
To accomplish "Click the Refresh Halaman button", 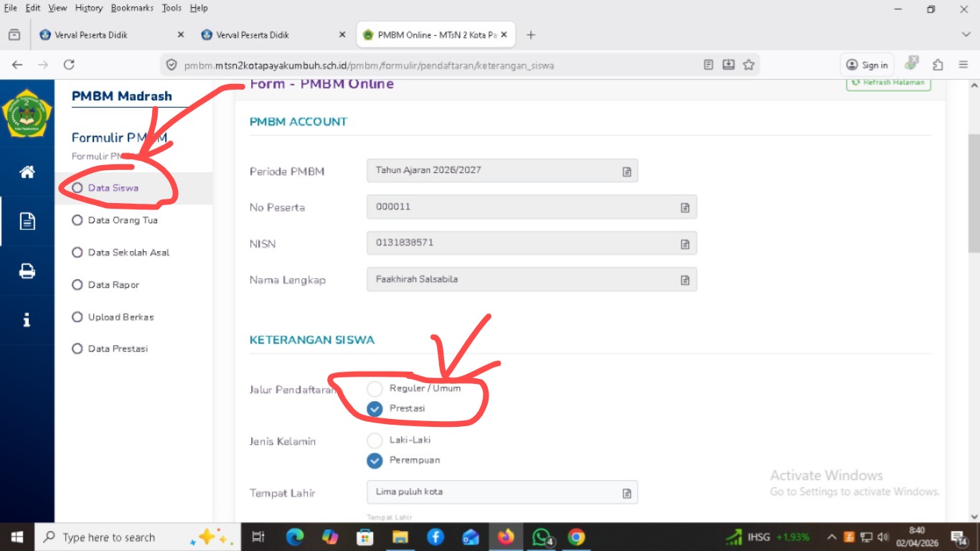I will pos(888,83).
